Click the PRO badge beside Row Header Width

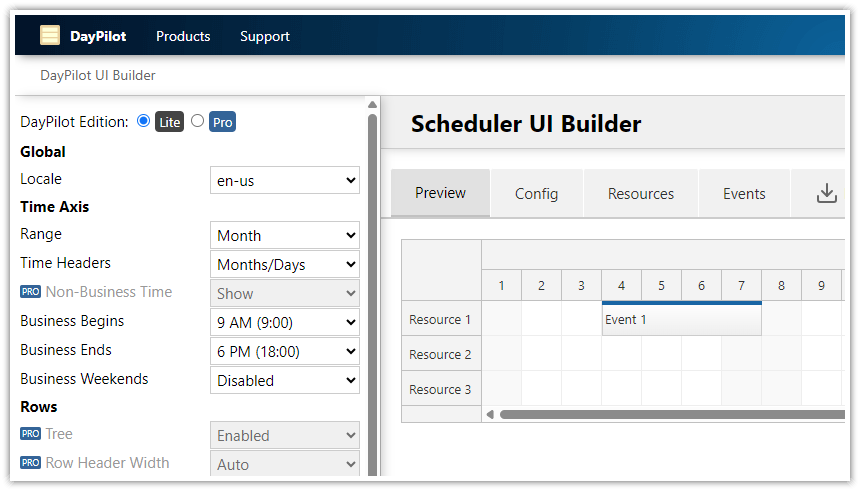pyautogui.click(x=30, y=463)
